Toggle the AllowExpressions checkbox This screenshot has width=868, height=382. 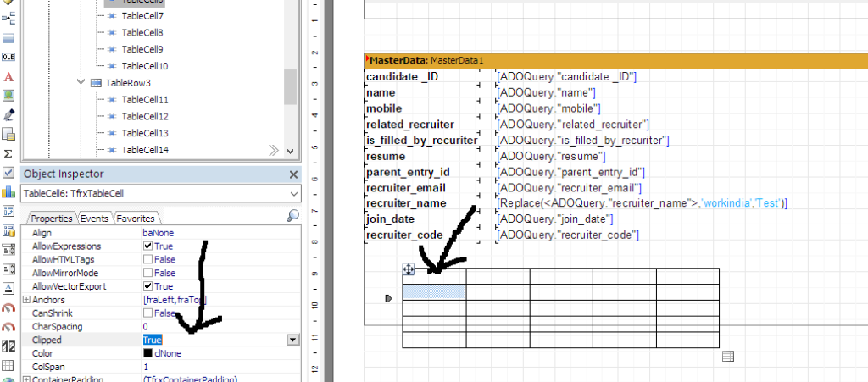point(147,246)
